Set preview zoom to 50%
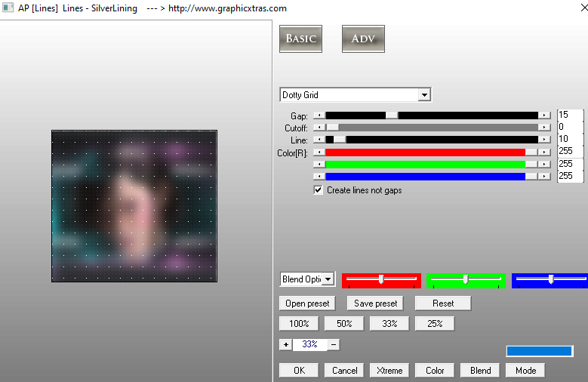Viewport: 588px width, 382px height. click(344, 323)
